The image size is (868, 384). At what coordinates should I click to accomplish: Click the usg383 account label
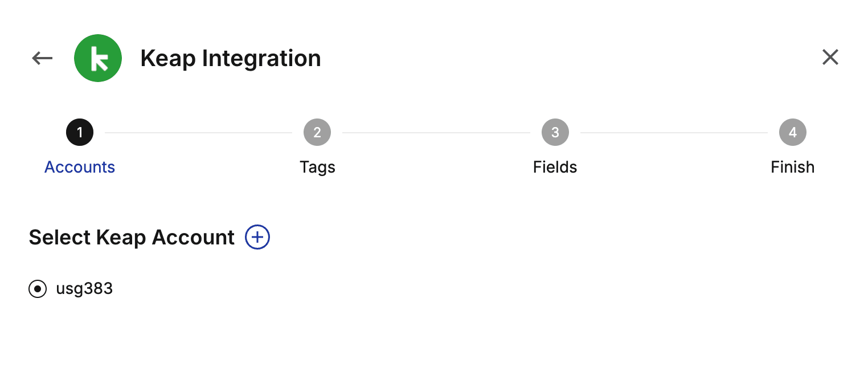click(84, 289)
